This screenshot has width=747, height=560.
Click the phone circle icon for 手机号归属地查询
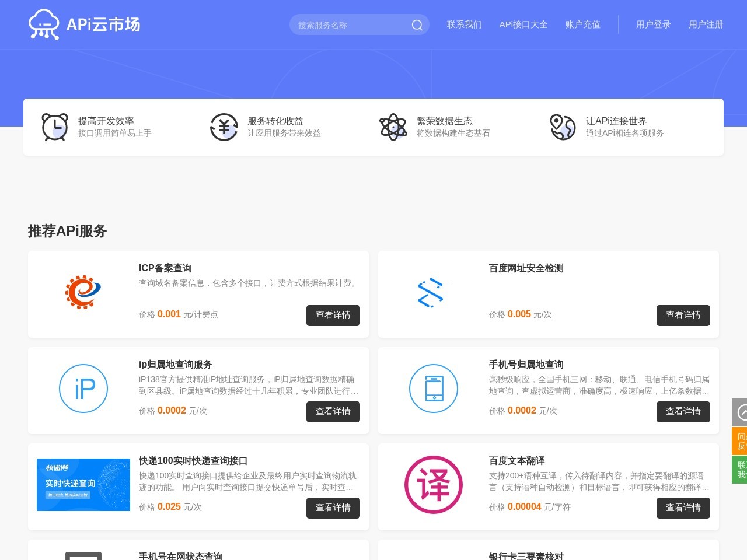(434, 388)
